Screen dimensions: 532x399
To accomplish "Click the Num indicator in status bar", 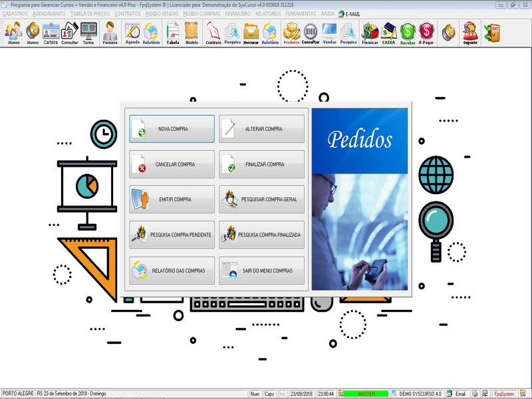I will [x=255, y=394].
